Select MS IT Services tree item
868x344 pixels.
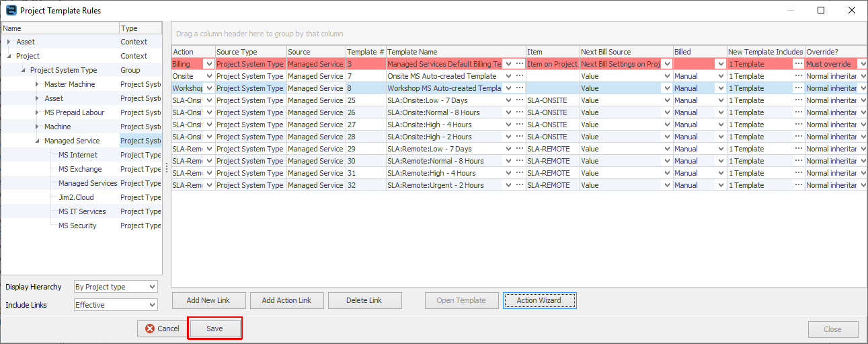point(82,211)
